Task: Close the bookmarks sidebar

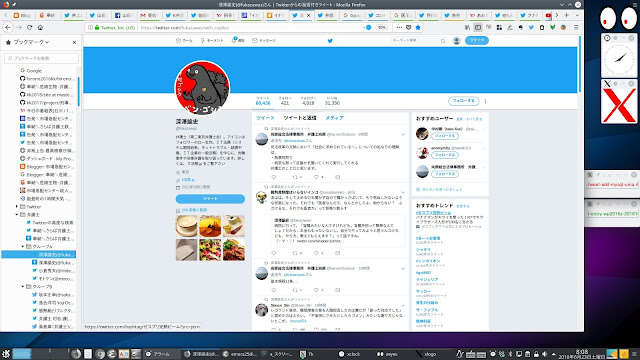Action: (x=74, y=42)
